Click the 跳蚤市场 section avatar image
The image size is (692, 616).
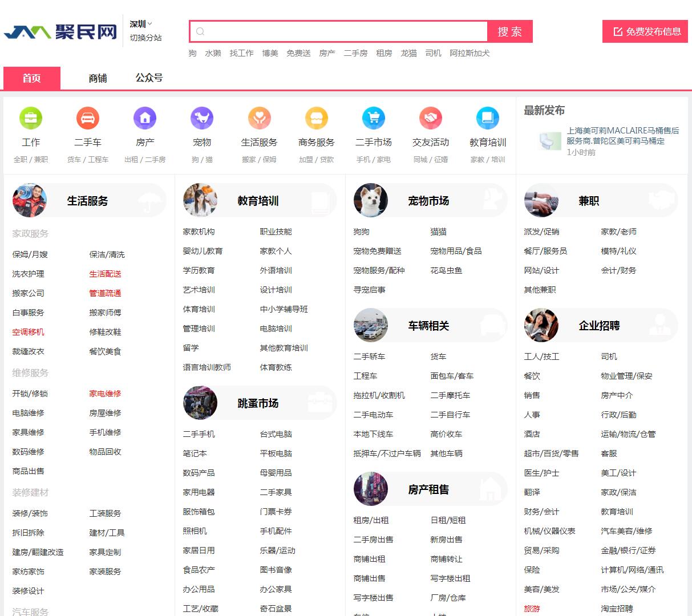pyautogui.click(x=200, y=403)
